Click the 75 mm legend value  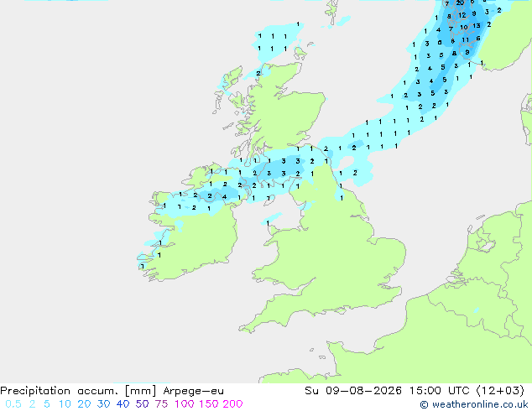[x=161, y=404]
